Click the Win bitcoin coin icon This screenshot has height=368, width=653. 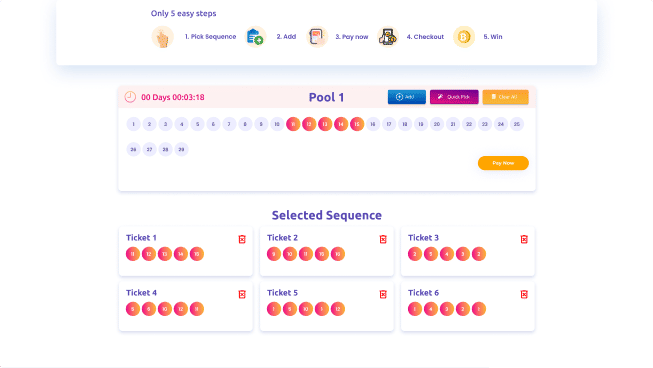tap(464, 37)
